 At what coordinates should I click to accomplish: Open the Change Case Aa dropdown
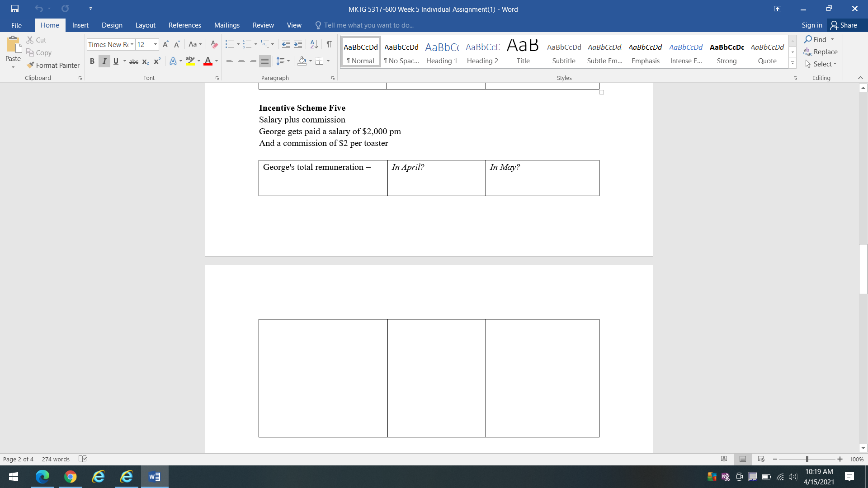click(195, 44)
